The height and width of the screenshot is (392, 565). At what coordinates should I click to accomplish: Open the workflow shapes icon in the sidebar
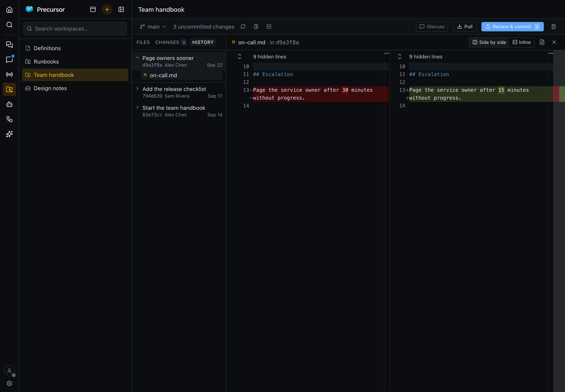9,119
